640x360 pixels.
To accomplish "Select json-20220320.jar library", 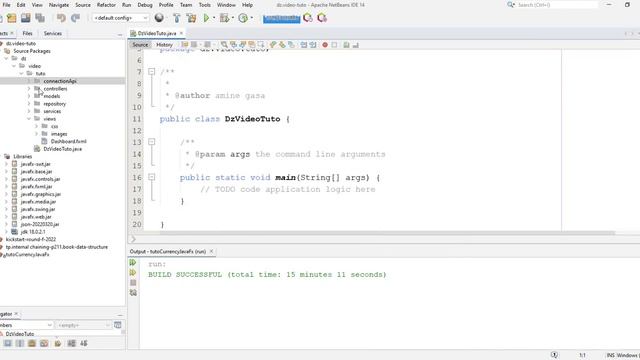I will click(x=40, y=224).
